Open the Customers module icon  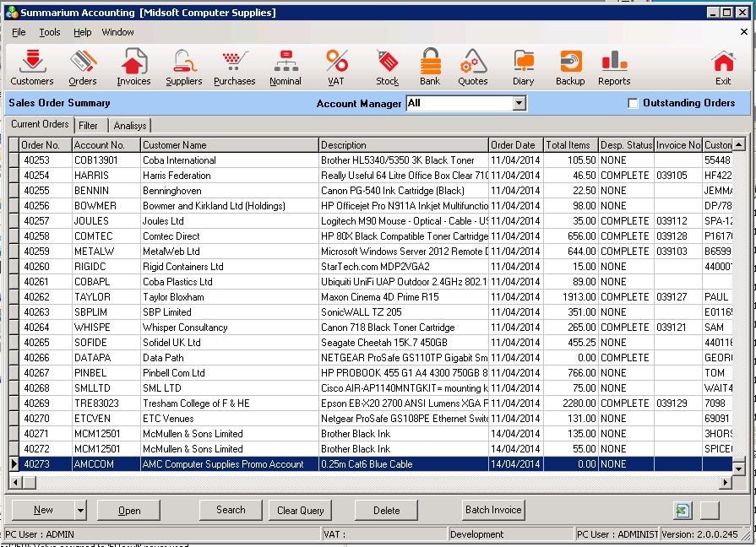pyautogui.click(x=32, y=68)
